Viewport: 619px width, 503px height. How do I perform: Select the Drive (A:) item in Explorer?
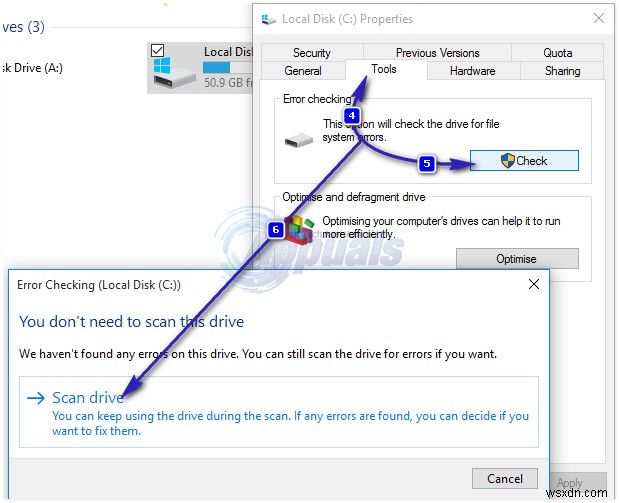point(32,68)
